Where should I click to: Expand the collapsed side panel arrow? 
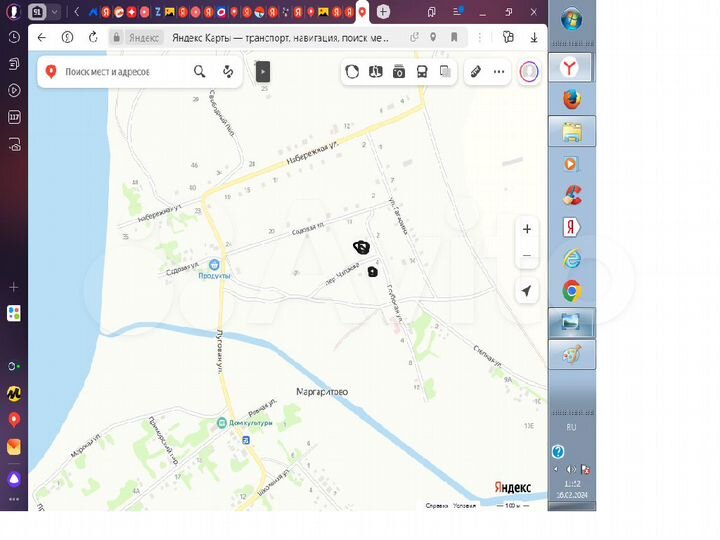263,72
